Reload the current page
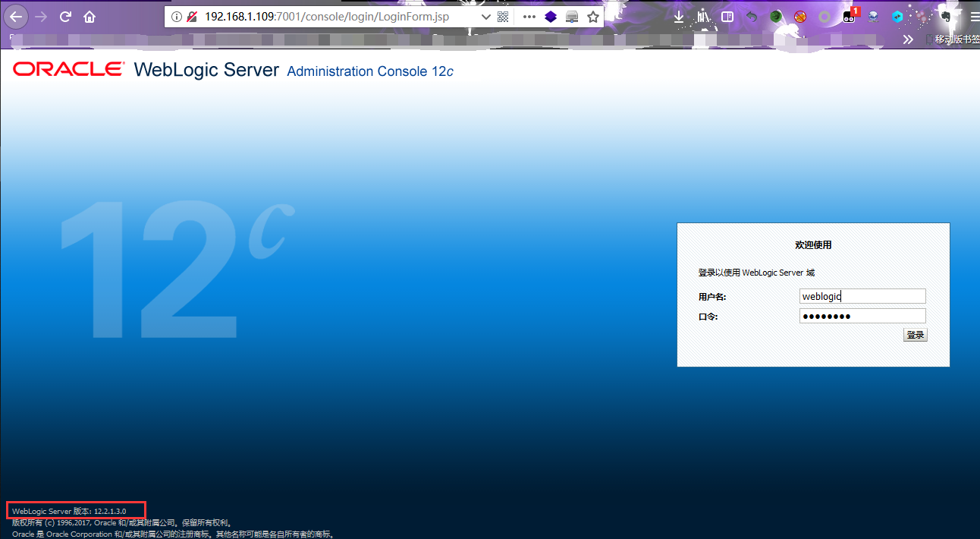The image size is (980, 539). point(65,16)
